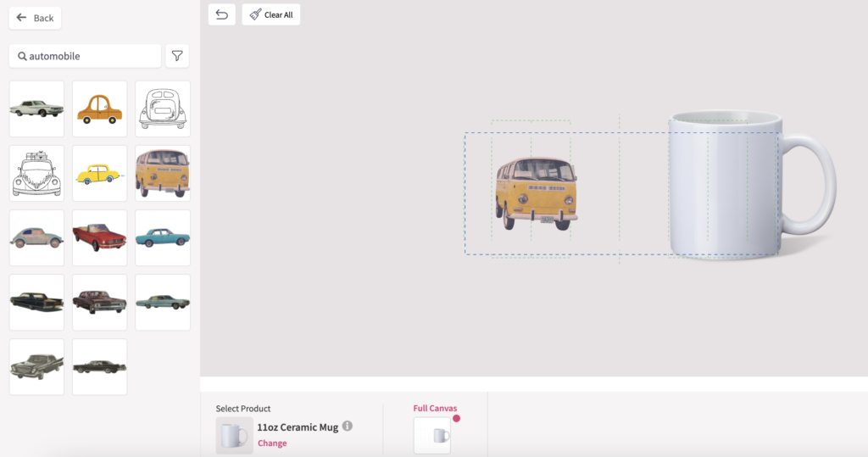The image size is (868, 457).
Task: Click the Full Canvas label
Action: pos(435,409)
